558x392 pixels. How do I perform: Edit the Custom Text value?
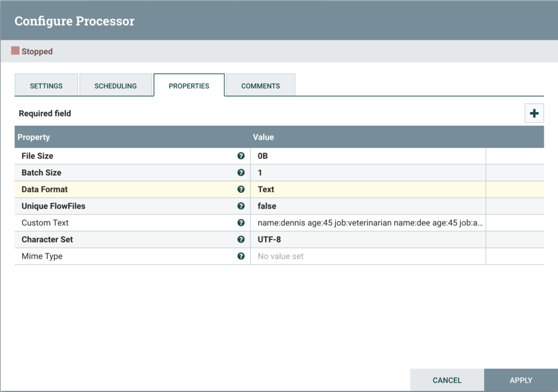coord(368,223)
